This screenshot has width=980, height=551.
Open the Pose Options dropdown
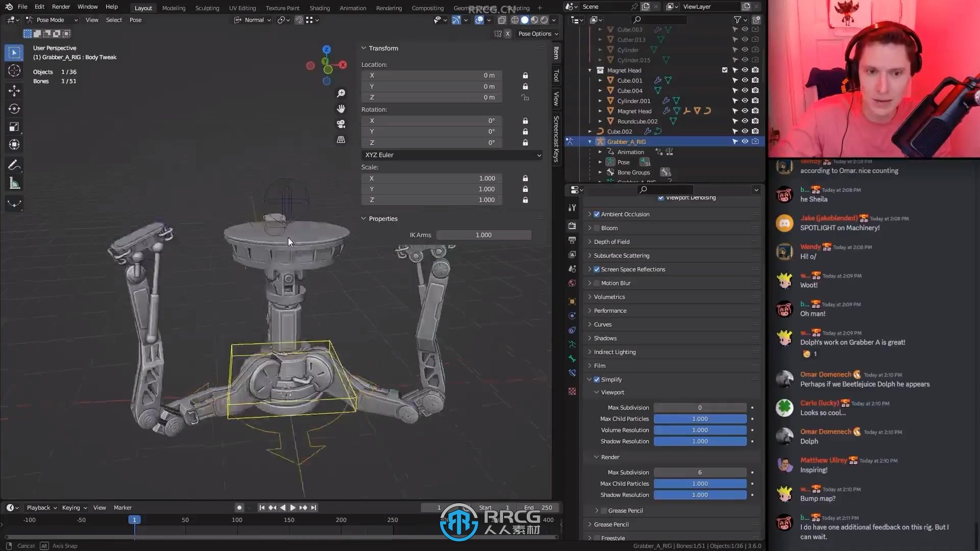538,34
